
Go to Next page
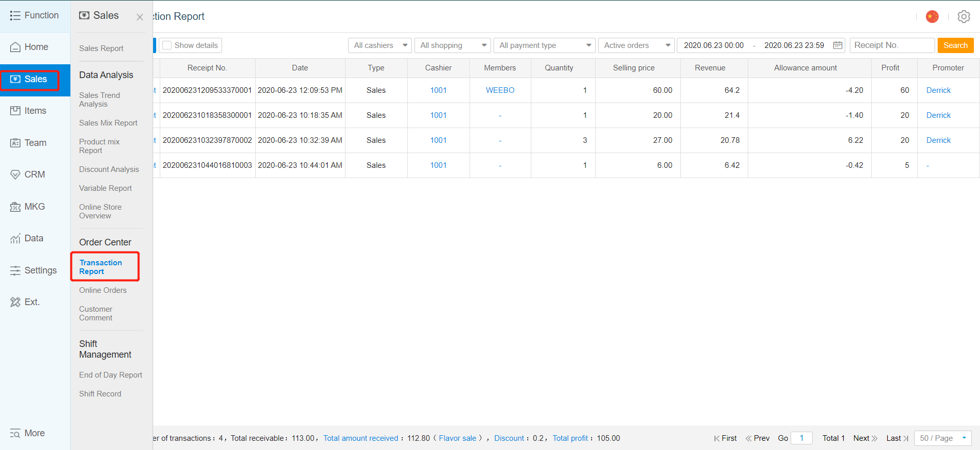click(865, 438)
